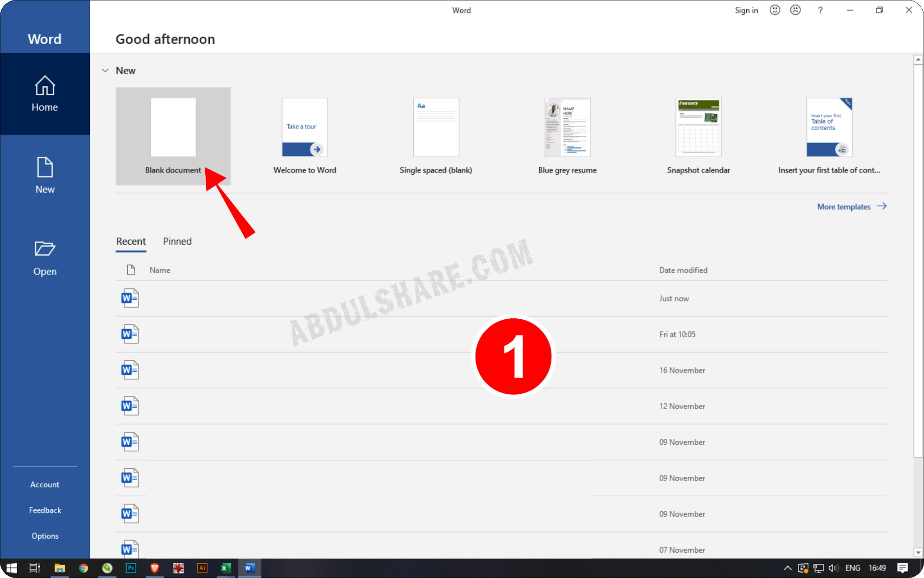
Task: Open the document modified 16 November
Action: point(501,370)
